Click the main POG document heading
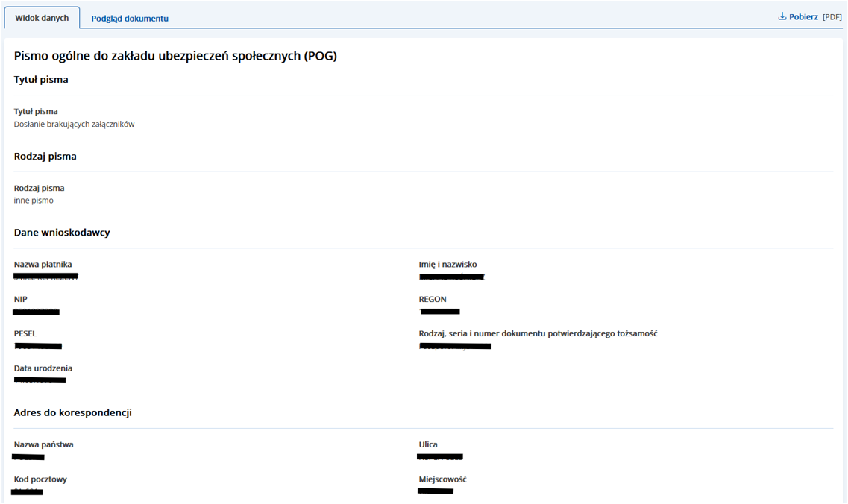The image size is (848, 504). (x=175, y=56)
